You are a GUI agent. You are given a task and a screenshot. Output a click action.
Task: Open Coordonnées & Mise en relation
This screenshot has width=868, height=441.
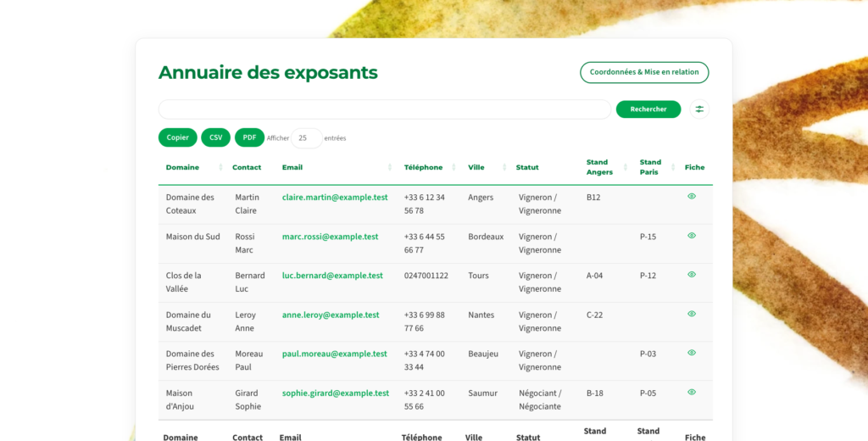tap(644, 72)
